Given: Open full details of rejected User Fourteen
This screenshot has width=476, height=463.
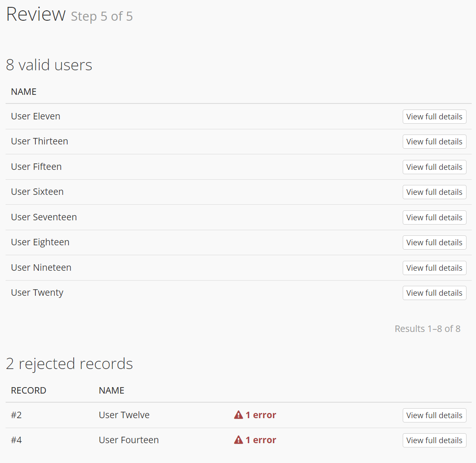Looking at the screenshot, I should (x=434, y=440).
